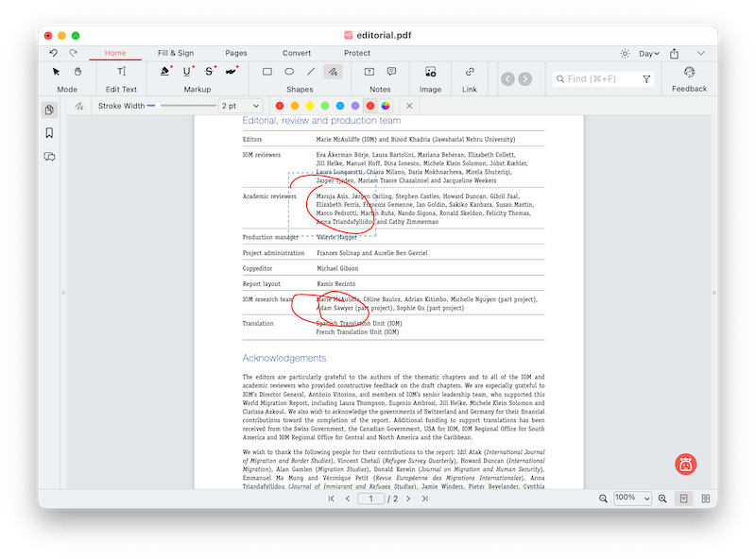Select the line shape tool
This screenshot has height=559, width=756.
(311, 72)
